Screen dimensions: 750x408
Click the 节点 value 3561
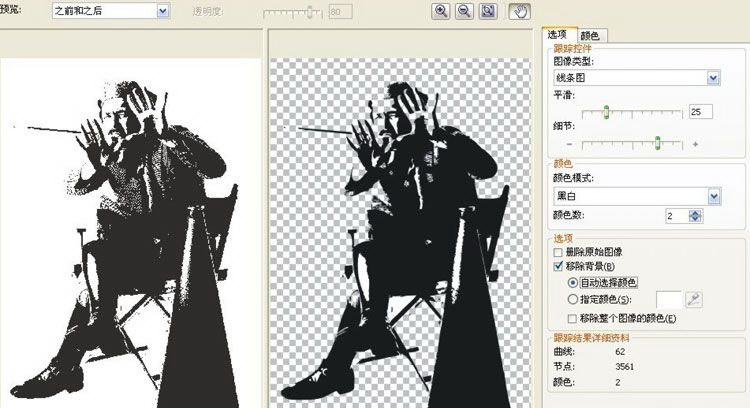pos(625,366)
